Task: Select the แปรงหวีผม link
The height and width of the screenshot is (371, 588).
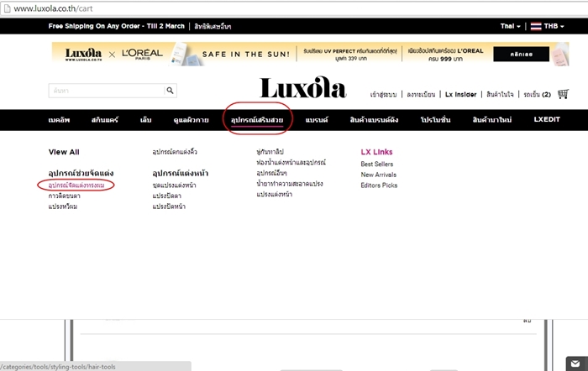Action: 63,206
